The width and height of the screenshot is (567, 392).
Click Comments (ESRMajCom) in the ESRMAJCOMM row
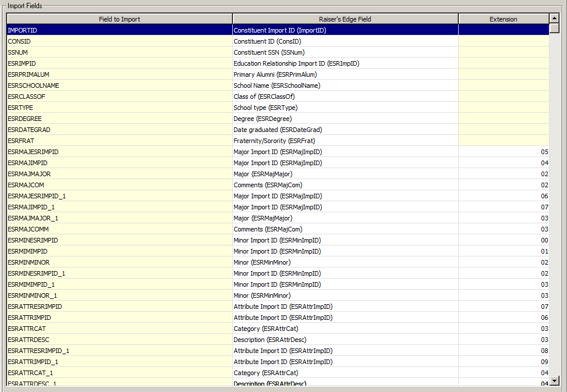point(345,229)
